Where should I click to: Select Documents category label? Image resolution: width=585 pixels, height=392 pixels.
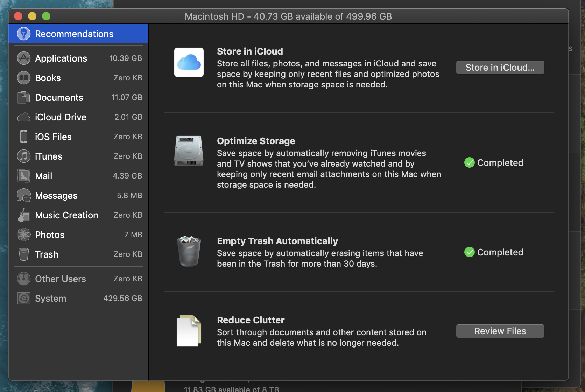pyautogui.click(x=59, y=98)
